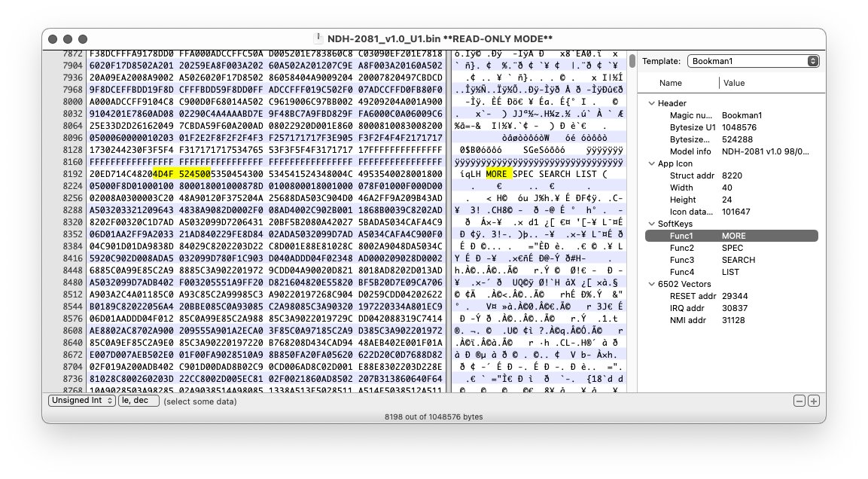
Task: Select the NMI addr 31128 row
Action: point(731,321)
